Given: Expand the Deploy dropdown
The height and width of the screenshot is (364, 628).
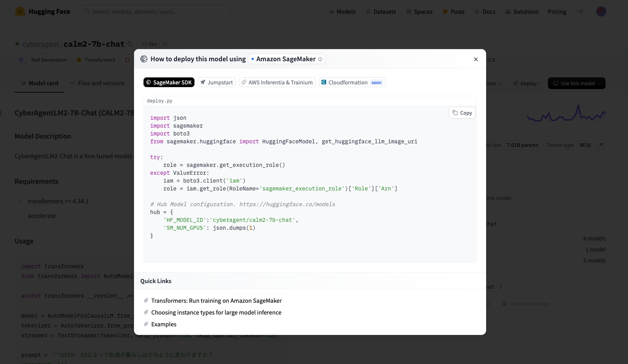Looking at the screenshot, I should coord(527,83).
